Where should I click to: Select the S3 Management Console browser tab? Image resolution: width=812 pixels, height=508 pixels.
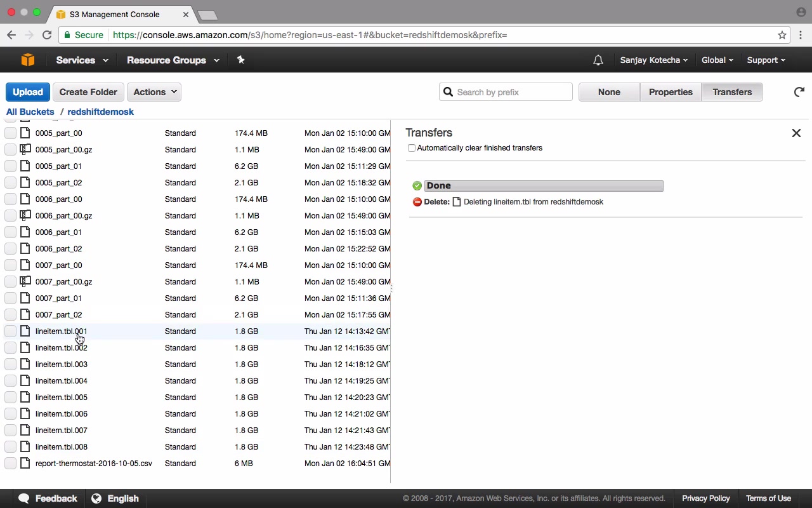coord(122,14)
